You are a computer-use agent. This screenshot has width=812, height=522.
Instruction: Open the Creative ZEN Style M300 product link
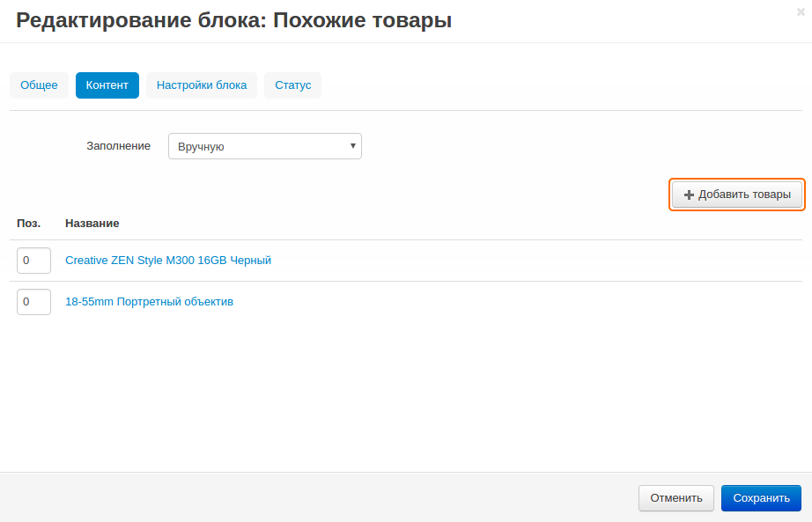pyautogui.click(x=168, y=260)
